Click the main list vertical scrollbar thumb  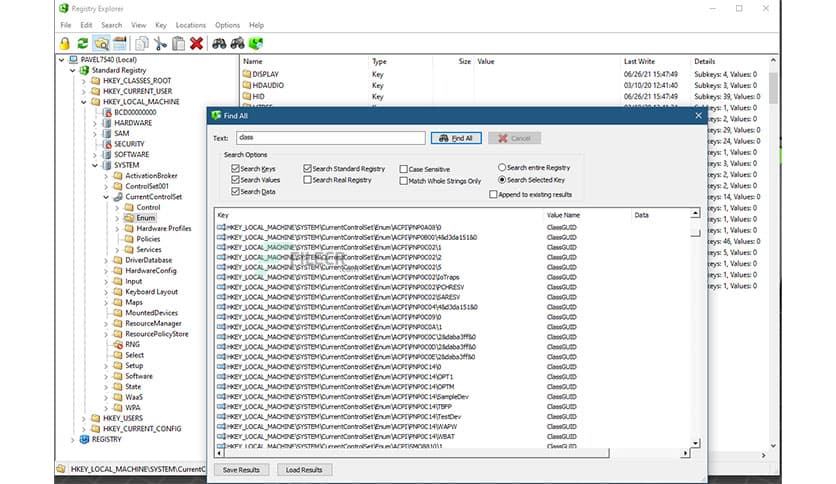coord(773,88)
